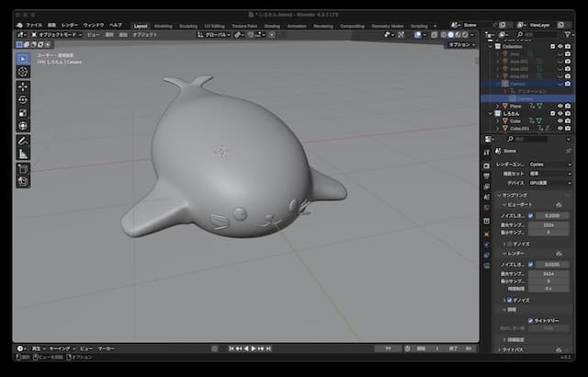The image size is (588, 377).
Task: Open the GPU device dropdown
Action: click(550, 183)
